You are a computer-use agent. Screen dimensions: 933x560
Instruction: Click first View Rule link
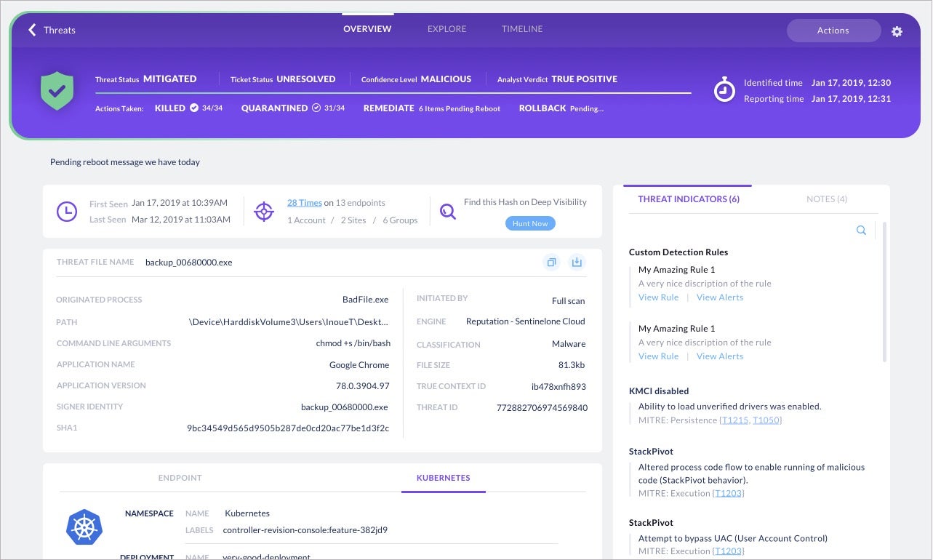click(658, 297)
